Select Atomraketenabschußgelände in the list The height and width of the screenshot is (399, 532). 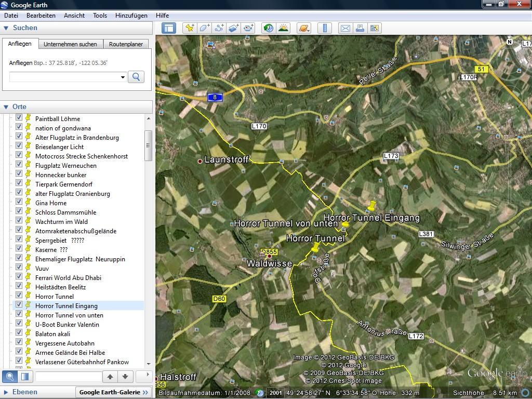(76, 231)
